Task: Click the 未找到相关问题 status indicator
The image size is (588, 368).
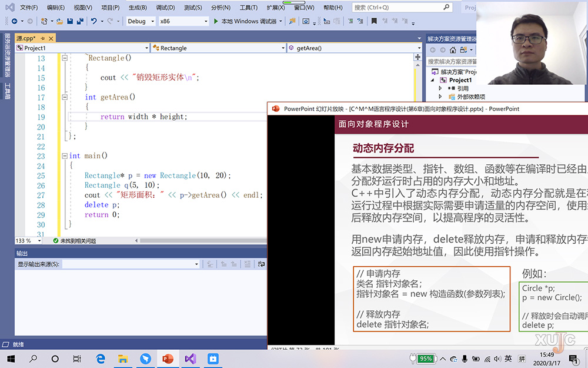Action: coord(75,241)
